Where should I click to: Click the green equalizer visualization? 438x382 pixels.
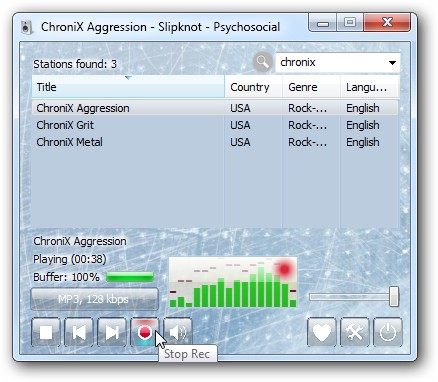point(233,282)
